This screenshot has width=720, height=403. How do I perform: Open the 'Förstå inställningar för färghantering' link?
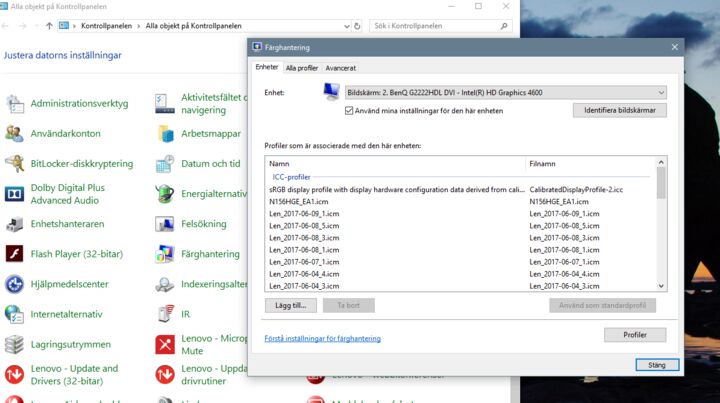(322, 339)
